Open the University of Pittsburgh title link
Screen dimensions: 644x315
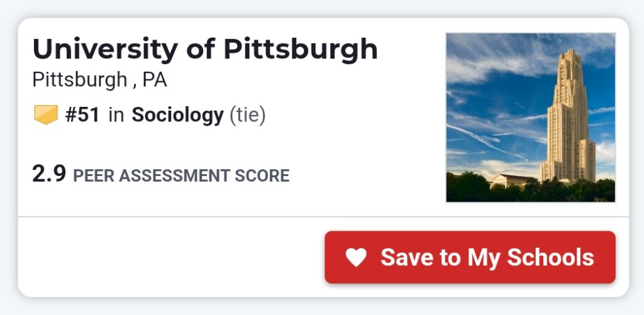point(205,50)
